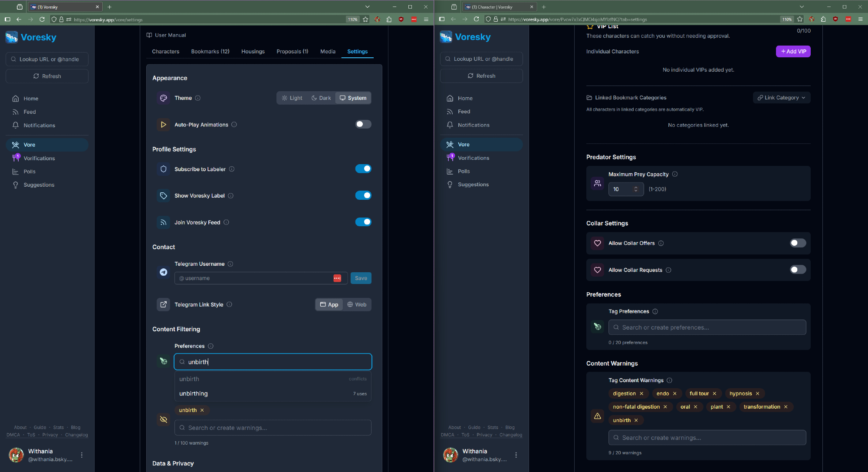Remove the hypnosis content warning tag
The width and height of the screenshot is (868, 472).
[x=758, y=394]
